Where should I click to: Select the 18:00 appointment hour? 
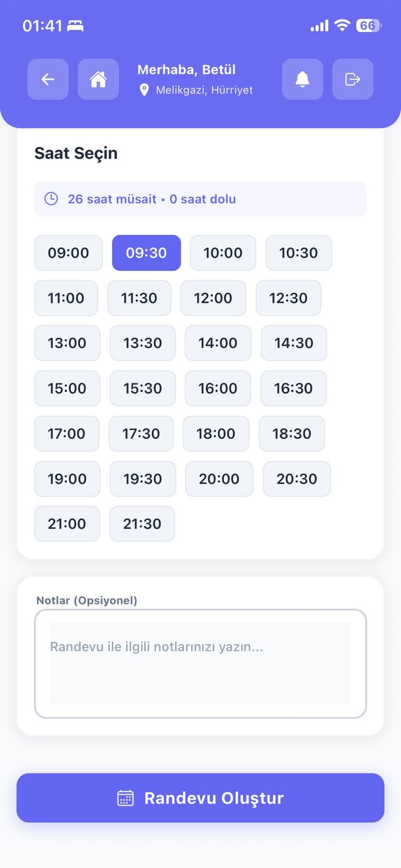click(x=216, y=433)
